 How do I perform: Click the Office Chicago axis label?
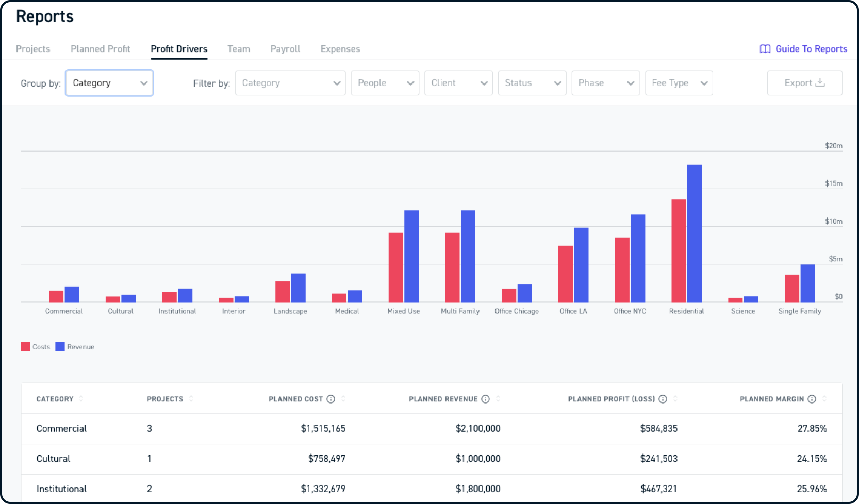(x=517, y=311)
